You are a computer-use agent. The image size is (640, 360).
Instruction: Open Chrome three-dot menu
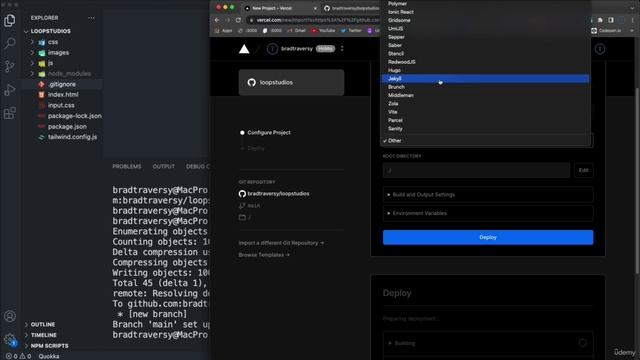(x=632, y=20)
